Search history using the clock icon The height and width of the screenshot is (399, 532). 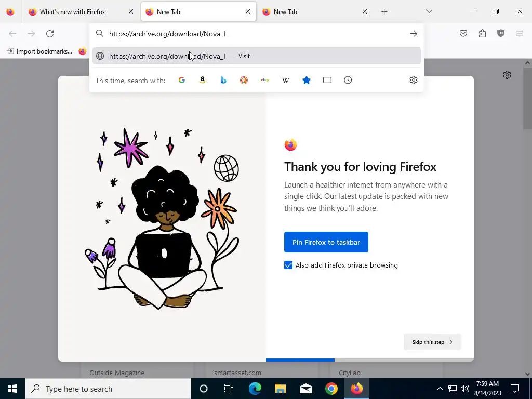pos(348,80)
